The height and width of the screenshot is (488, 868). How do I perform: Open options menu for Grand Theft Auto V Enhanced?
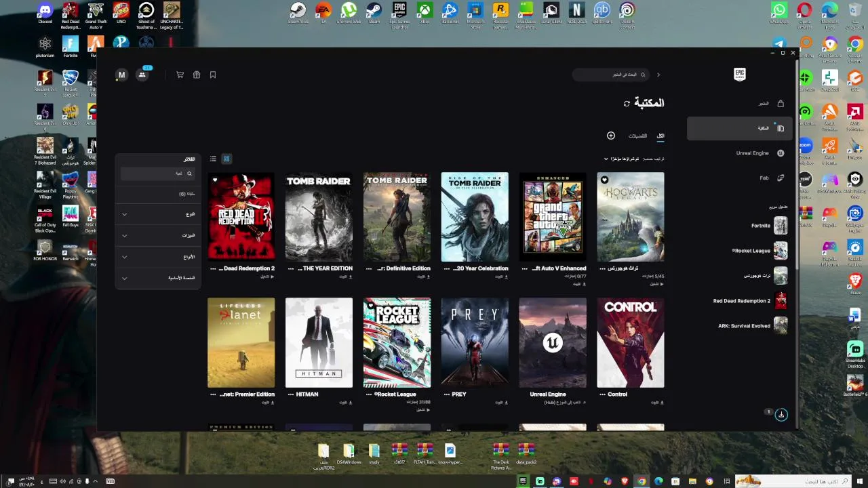pyautogui.click(x=525, y=268)
